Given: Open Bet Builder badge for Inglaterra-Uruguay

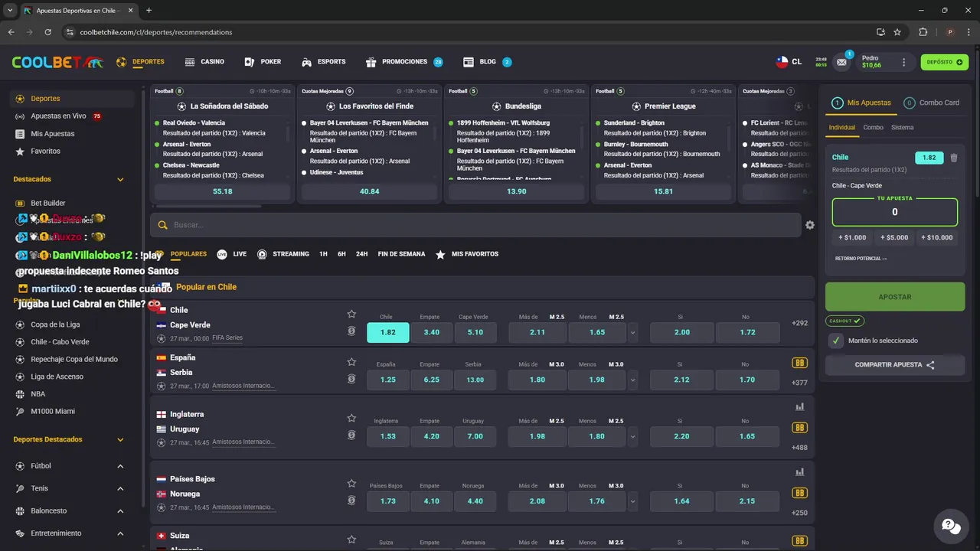Looking at the screenshot, I should pyautogui.click(x=799, y=428).
